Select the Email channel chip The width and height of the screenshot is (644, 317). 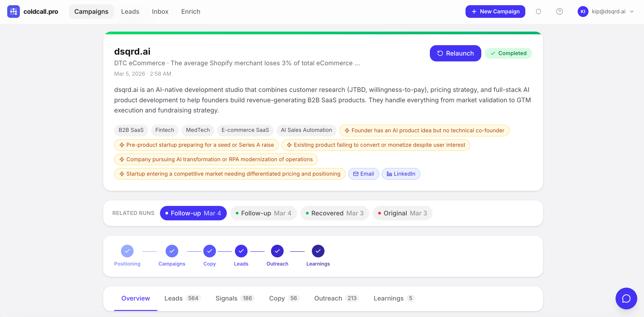364,174
